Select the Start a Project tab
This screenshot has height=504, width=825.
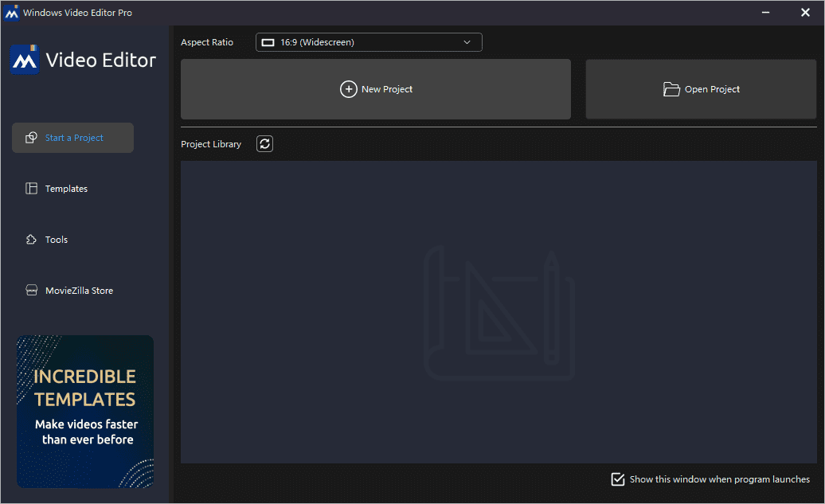72,138
